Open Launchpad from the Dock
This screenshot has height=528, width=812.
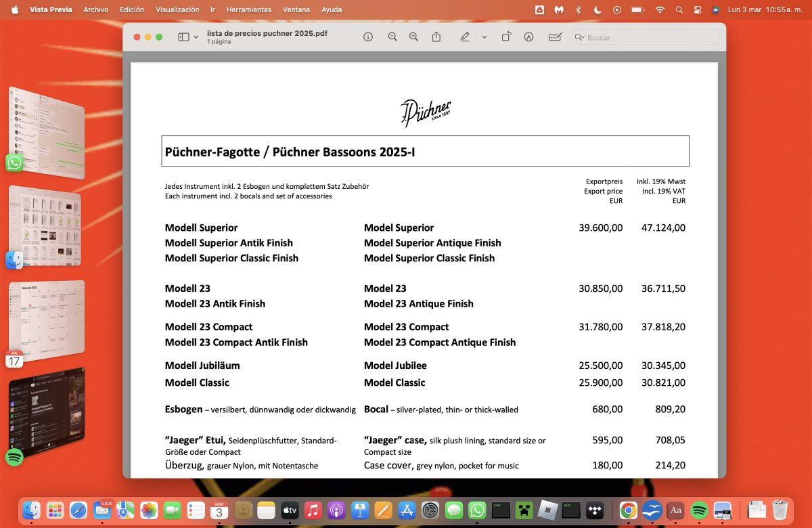click(x=55, y=510)
